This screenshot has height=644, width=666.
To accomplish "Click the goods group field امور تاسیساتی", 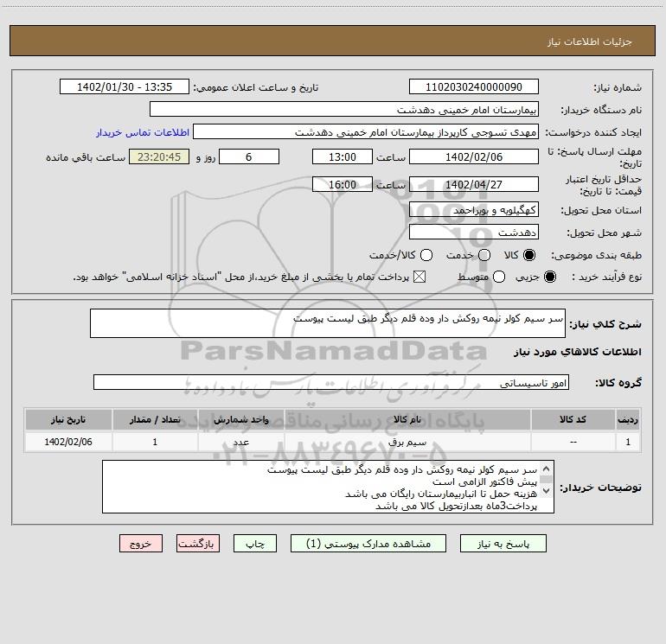I will [331, 382].
